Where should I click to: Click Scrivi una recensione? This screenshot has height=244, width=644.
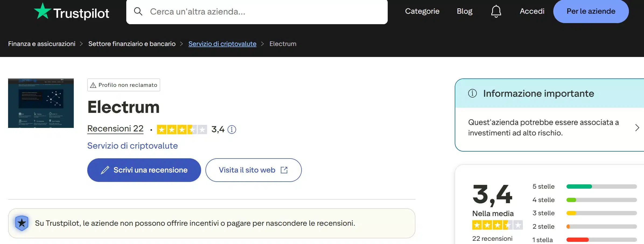(144, 170)
